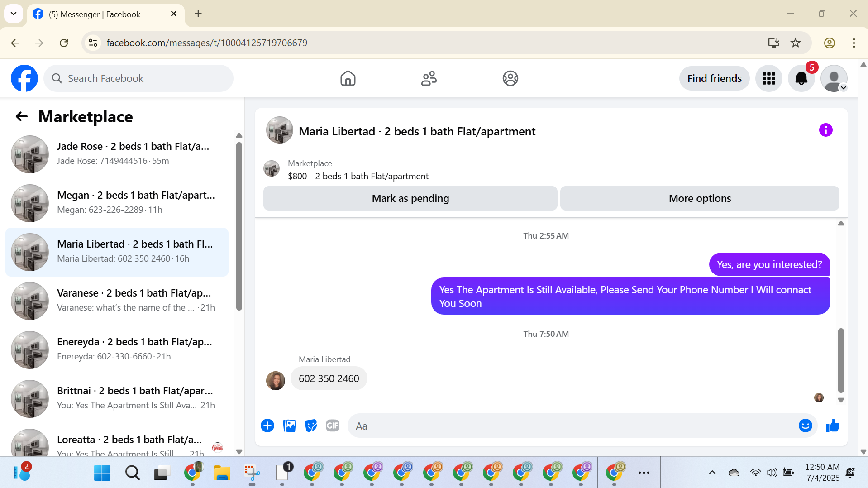Viewport: 868px width, 488px height.
Task: Open Enereyda conversation
Action: (117, 350)
